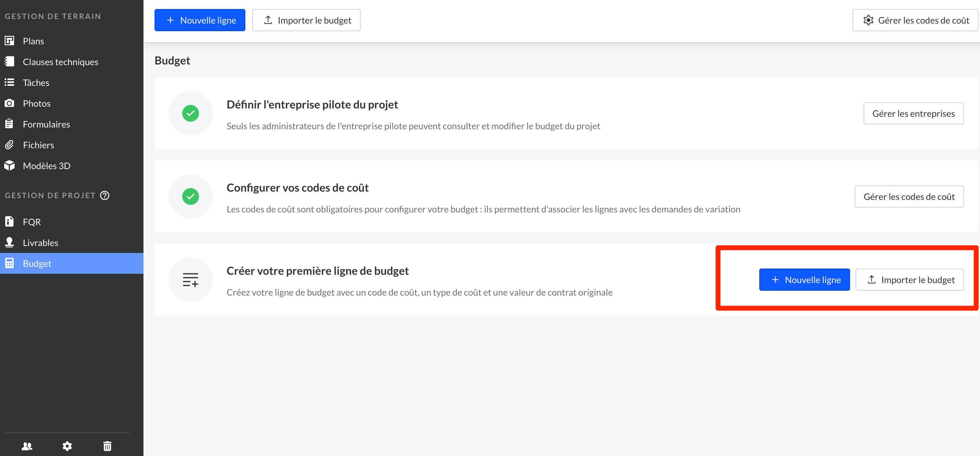Click the trash icon in sidebar footer

pyautogui.click(x=107, y=446)
